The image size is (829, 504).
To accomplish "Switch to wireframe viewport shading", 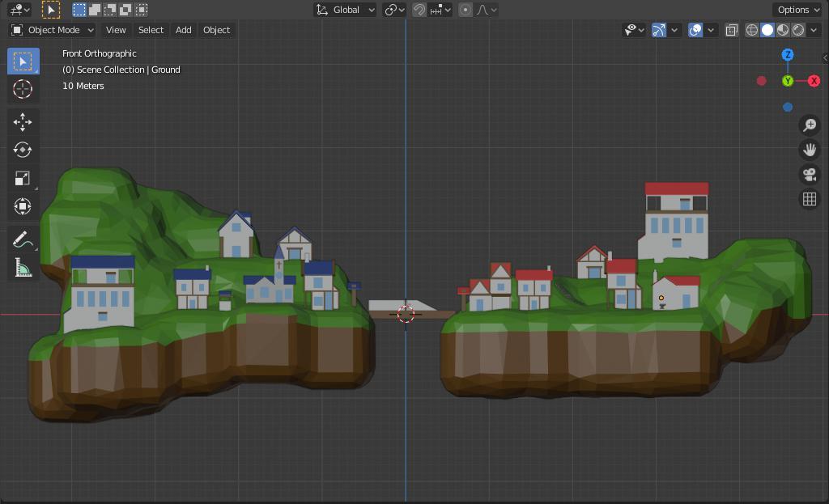I will (x=752, y=30).
